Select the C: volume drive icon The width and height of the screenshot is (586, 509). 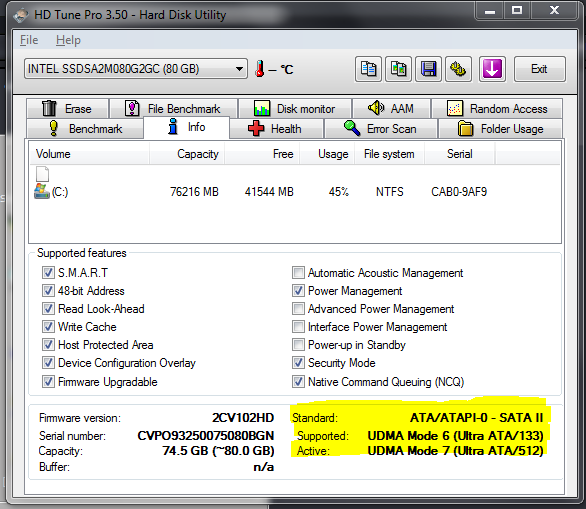(41, 191)
